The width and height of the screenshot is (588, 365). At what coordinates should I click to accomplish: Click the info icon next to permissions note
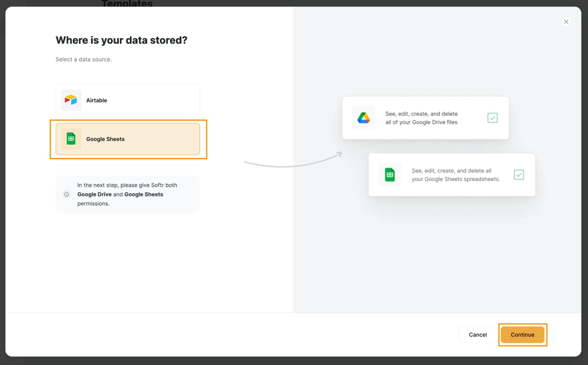(66, 194)
